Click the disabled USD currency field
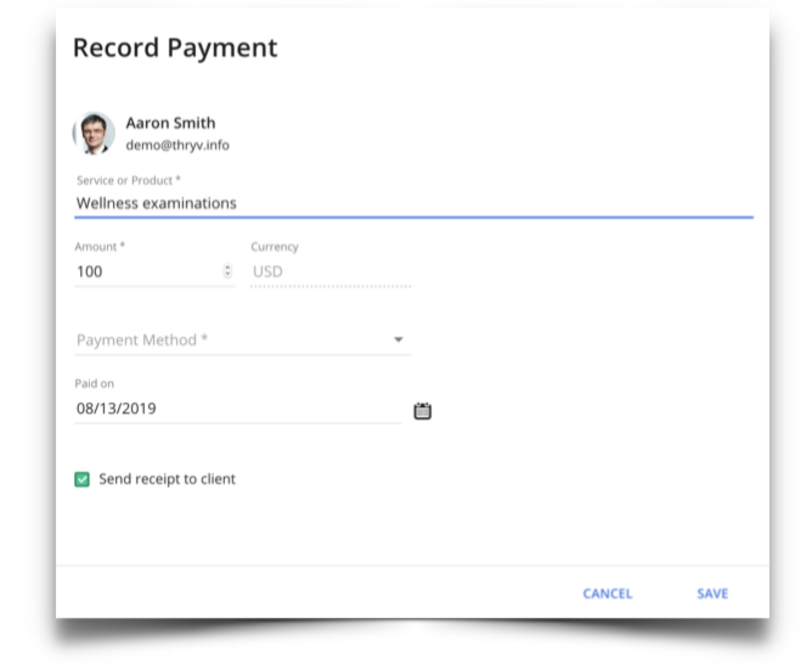This screenshot has height=669, width=812. point(331,271)
